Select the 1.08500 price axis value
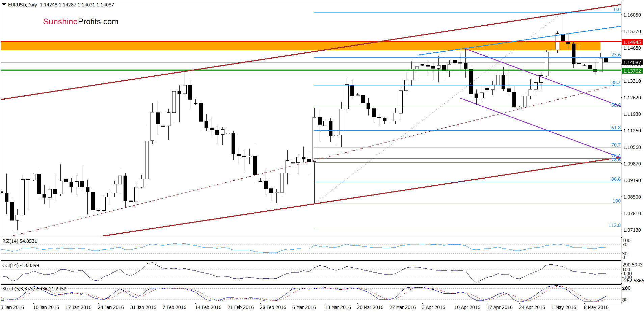 (632, 197)
